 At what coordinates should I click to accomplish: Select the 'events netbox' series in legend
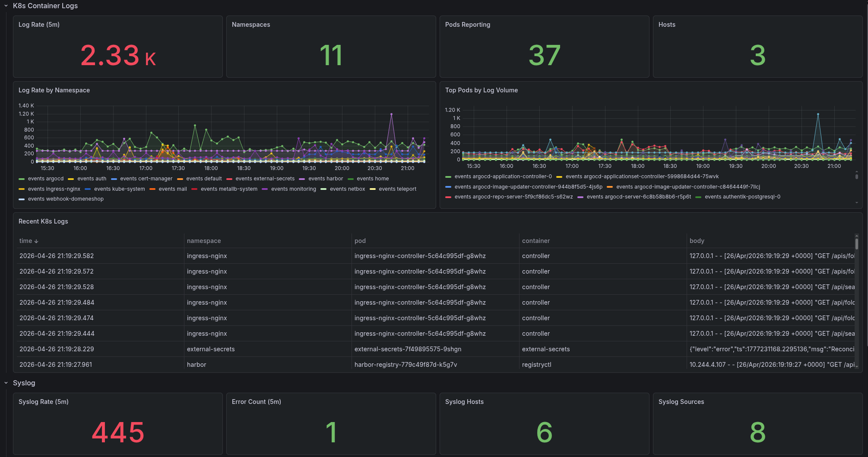pyautogui.click(x=347, y=189)
